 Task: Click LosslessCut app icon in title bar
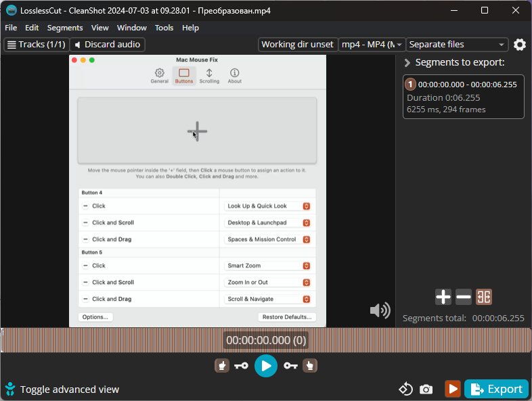pyautogui.click(x=12, y=11)
